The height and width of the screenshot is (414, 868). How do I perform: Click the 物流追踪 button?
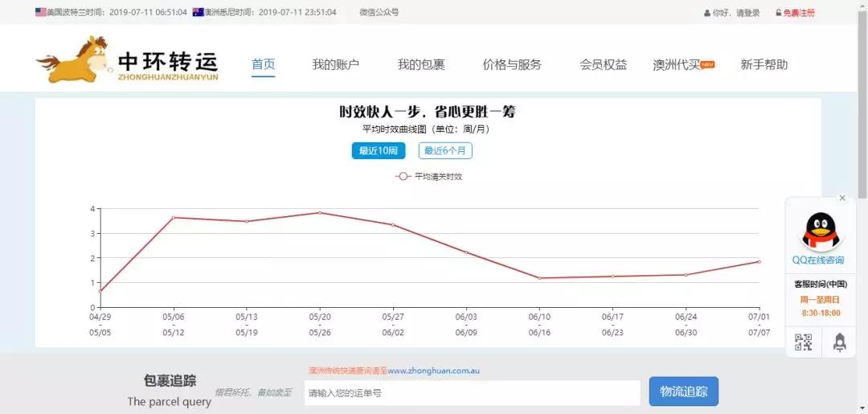(684, 391)
